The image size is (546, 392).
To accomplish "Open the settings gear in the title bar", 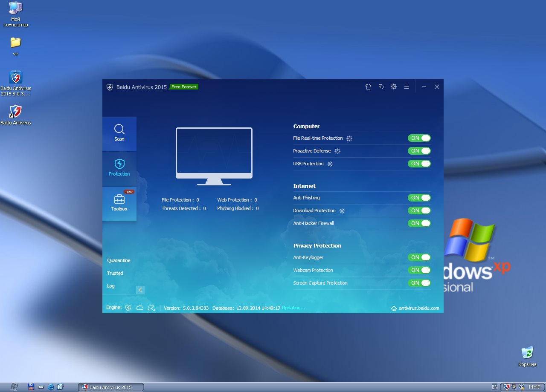I will pos(394,86).
